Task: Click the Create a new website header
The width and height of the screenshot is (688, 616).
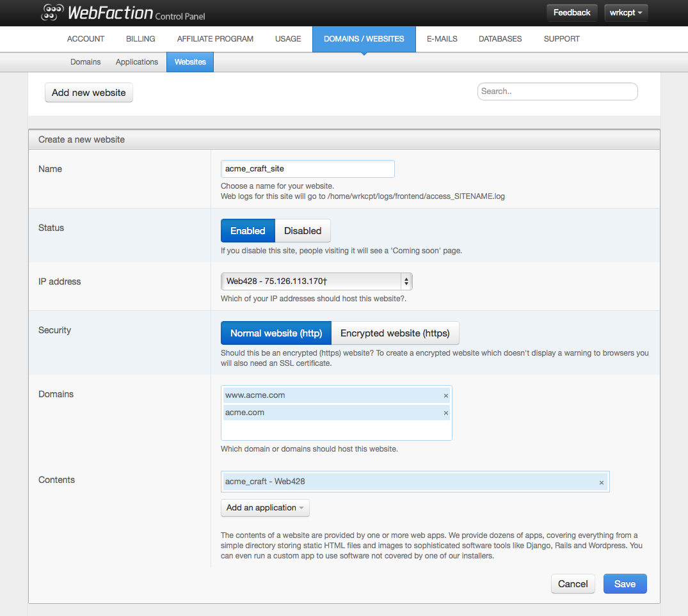Action: [344, 139]
